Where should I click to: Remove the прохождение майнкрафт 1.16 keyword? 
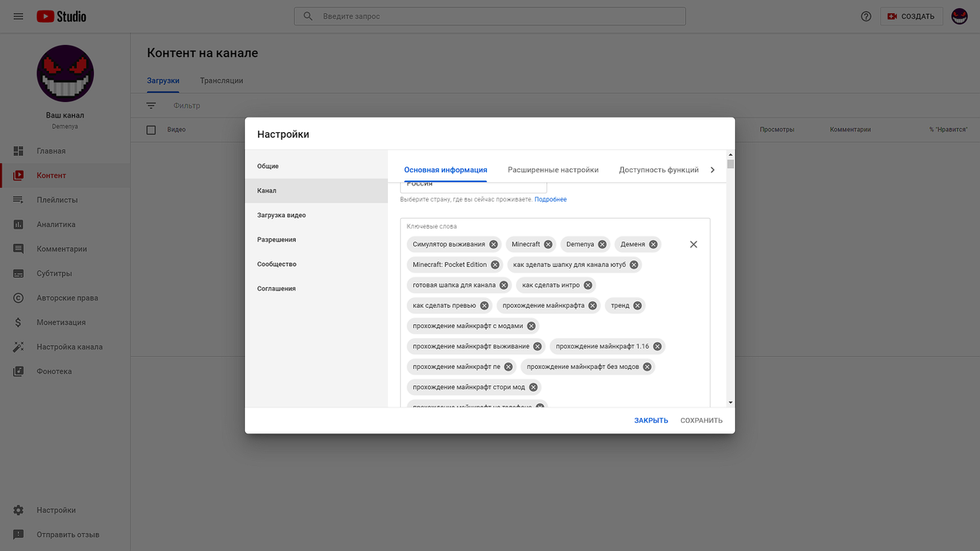(657, 346)
